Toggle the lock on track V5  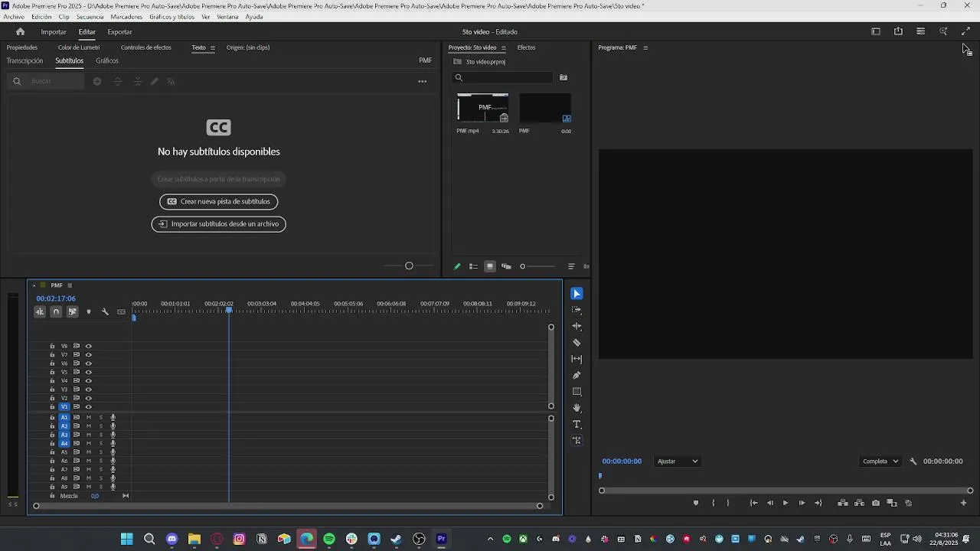pyautogui.click(x=52, y=372)
